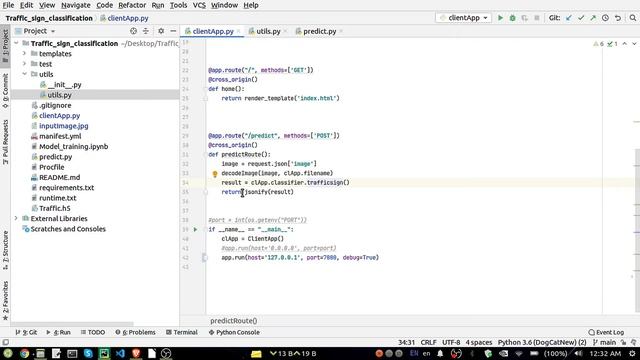
Task: Open the VCS menu
Action: pyautogui.click(x=199, y=5)
